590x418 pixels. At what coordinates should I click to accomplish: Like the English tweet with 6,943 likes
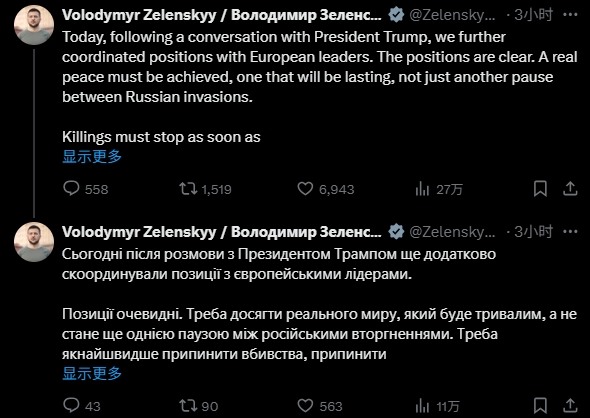326,189
